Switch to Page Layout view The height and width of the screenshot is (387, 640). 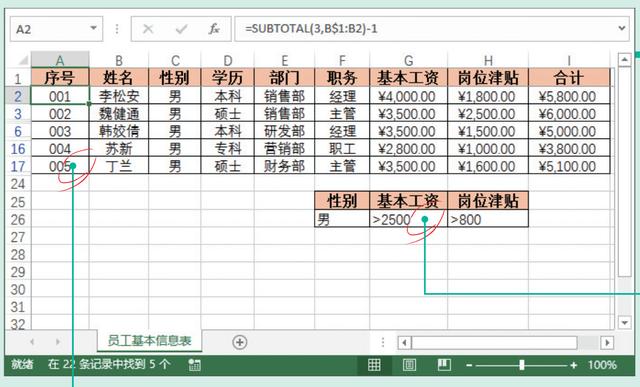click(409, 365)
